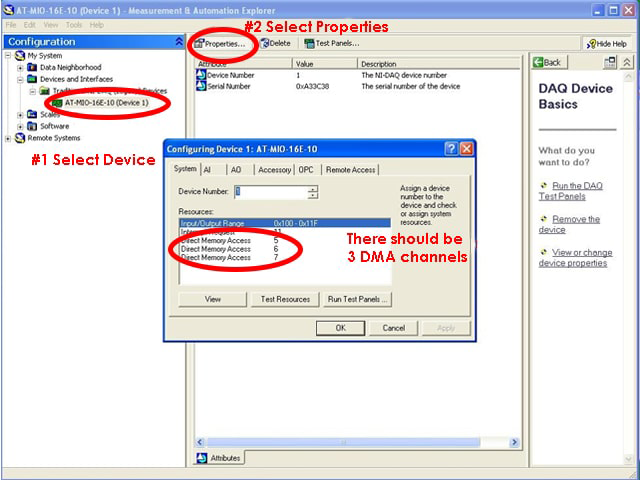
Task: Switch to the Remote Access tab
Action: [x=350, y=170]
